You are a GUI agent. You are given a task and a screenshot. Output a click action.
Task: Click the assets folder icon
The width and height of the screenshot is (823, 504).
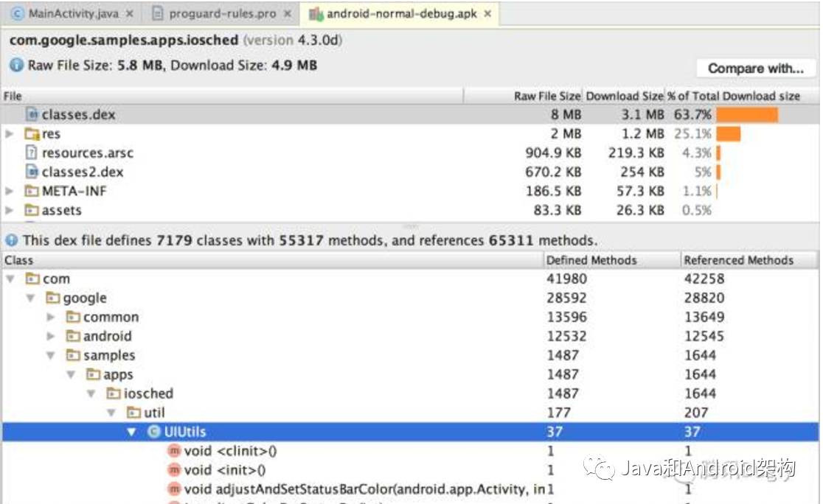point(32,210)
